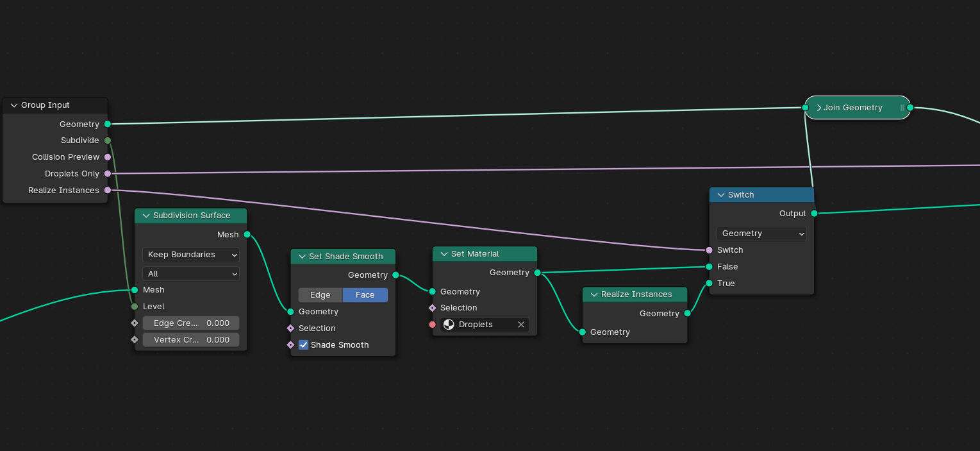Collapse the Set Shade Smooth node
Screen dimensions: 980x451
(302, 257)
